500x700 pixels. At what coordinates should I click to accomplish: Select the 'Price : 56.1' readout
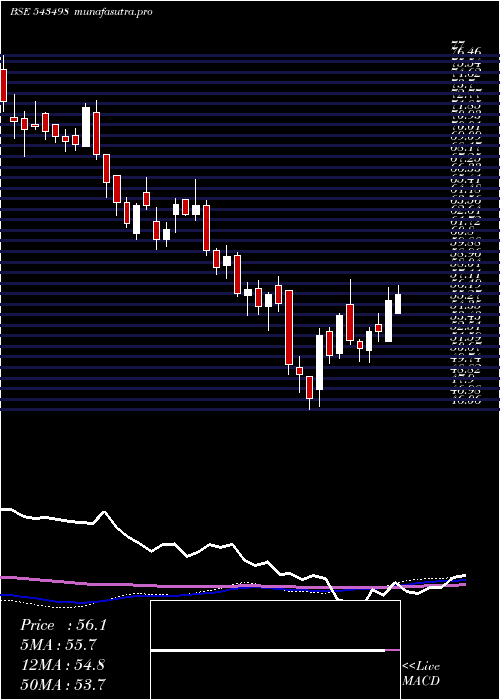click(x=63, y=625)
